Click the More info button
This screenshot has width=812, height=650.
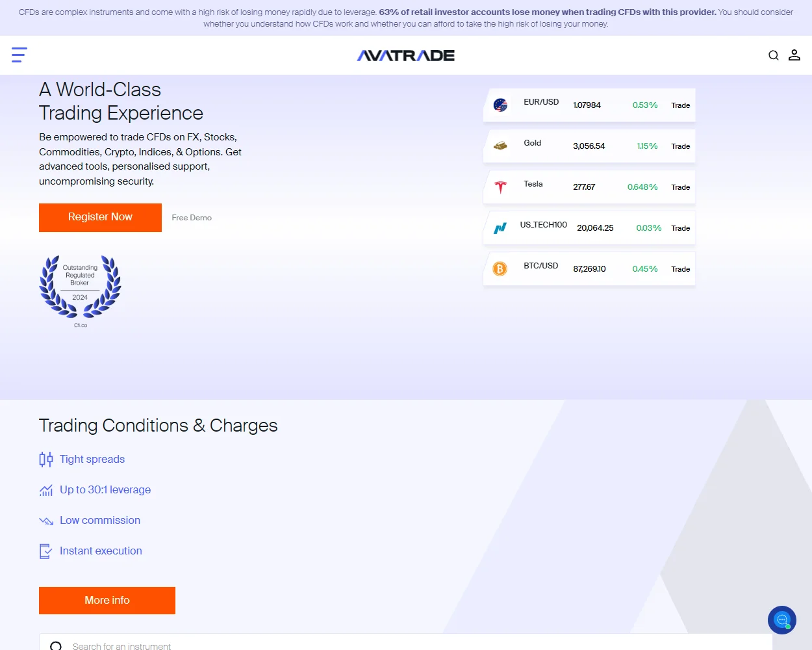[107, 600]
